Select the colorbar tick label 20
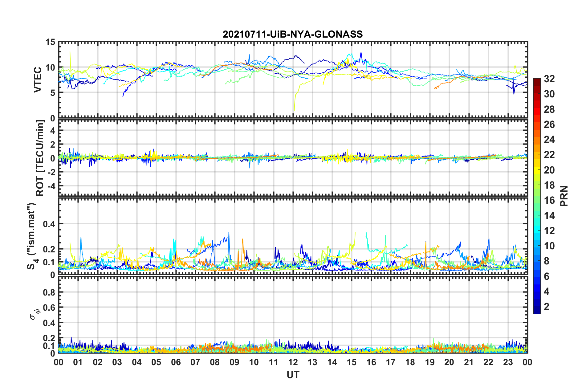Image resolution: width=586 pixels, height=392 pixels. point(549,170)
